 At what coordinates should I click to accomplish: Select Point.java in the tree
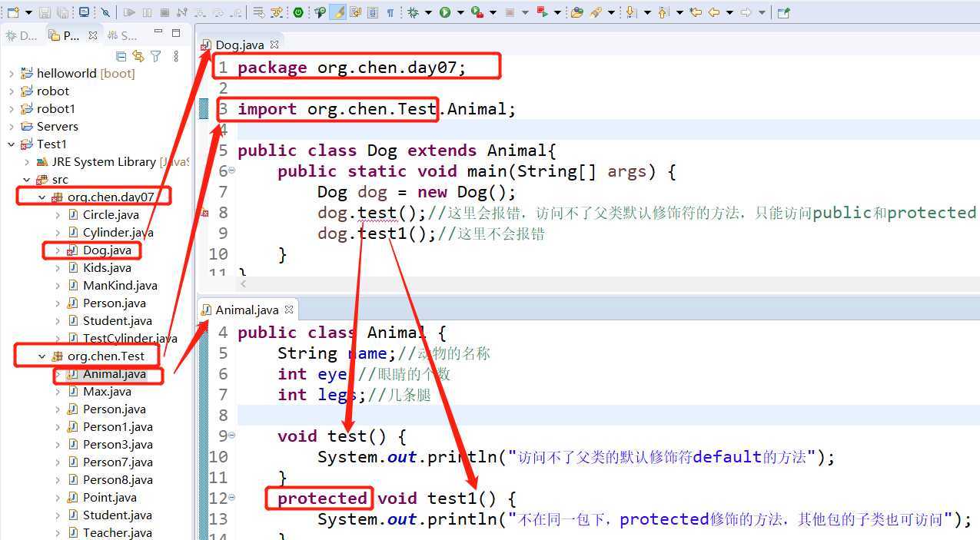pyautogui.click(x=109, y=498)
